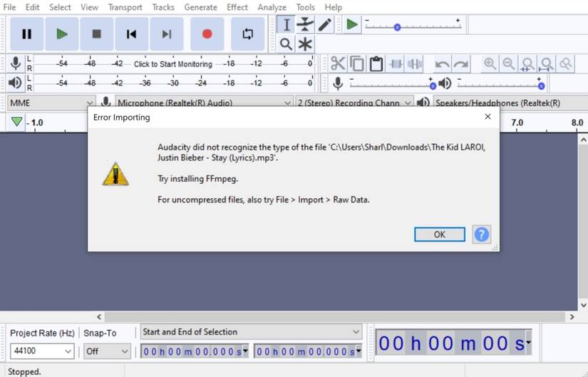This screenshot has height=377, width=588.
Task: Skip to Start of the project
Action: (x=132, y=34)
